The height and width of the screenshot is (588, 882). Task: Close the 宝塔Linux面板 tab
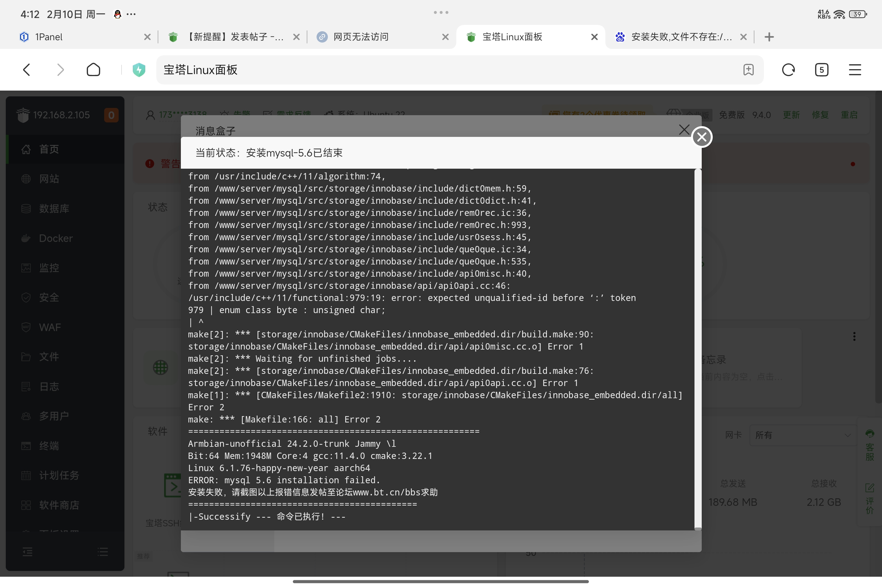click(x=594, y=37)
